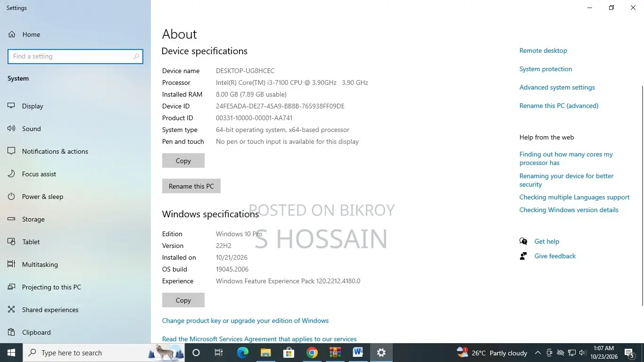
Task: Click the processor value Intel(R) Core(TM) i3-7100
Action: coord(292,82)
